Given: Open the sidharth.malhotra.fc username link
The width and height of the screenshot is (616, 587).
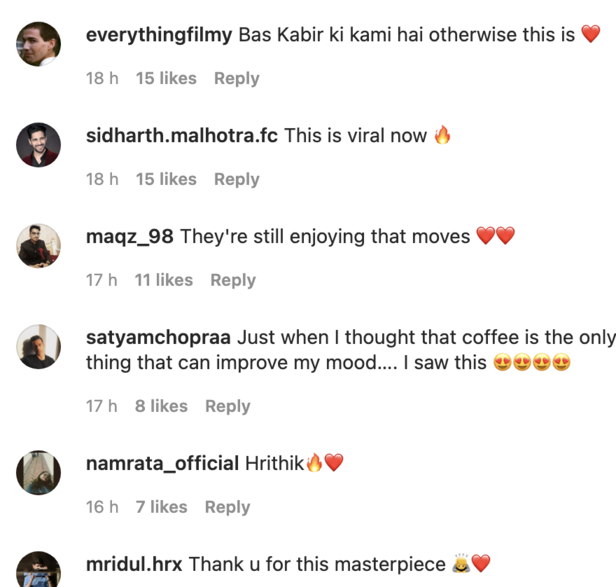Looking at the screenshot, I should point(182,136).
